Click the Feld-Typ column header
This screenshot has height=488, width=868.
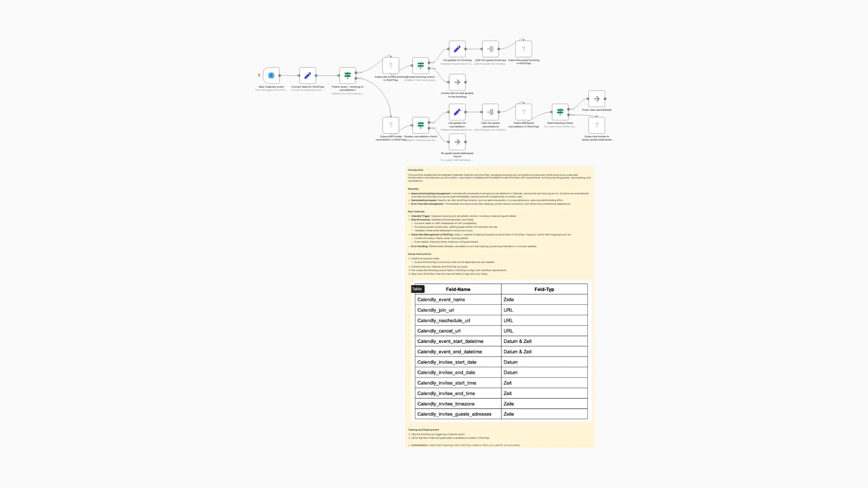(x=544, y=289)
